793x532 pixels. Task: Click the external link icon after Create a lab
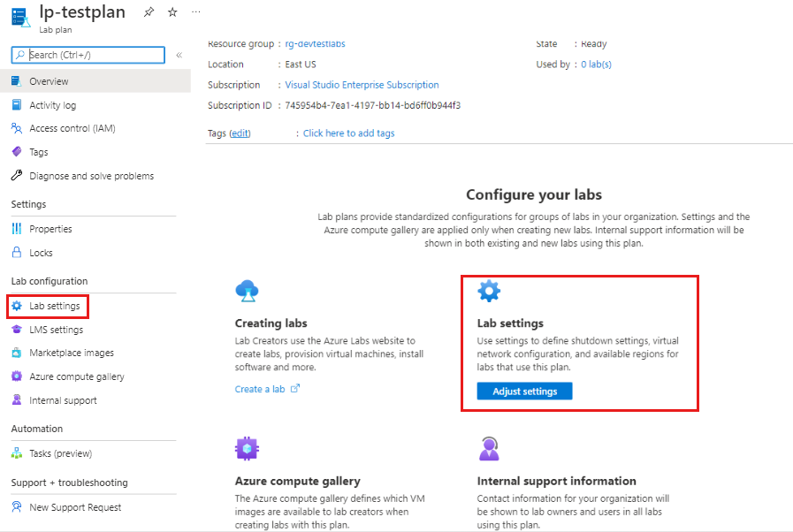point(295,388)
